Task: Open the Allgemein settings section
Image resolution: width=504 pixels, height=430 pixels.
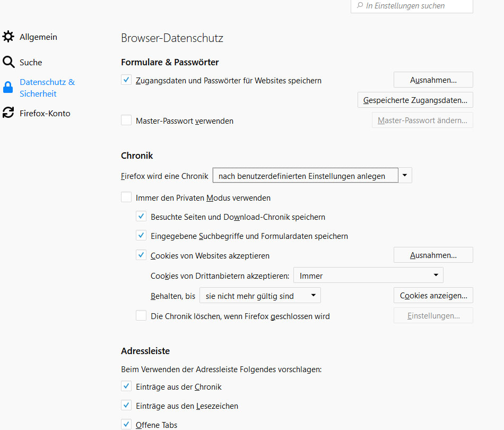Action: pos(38,37)
